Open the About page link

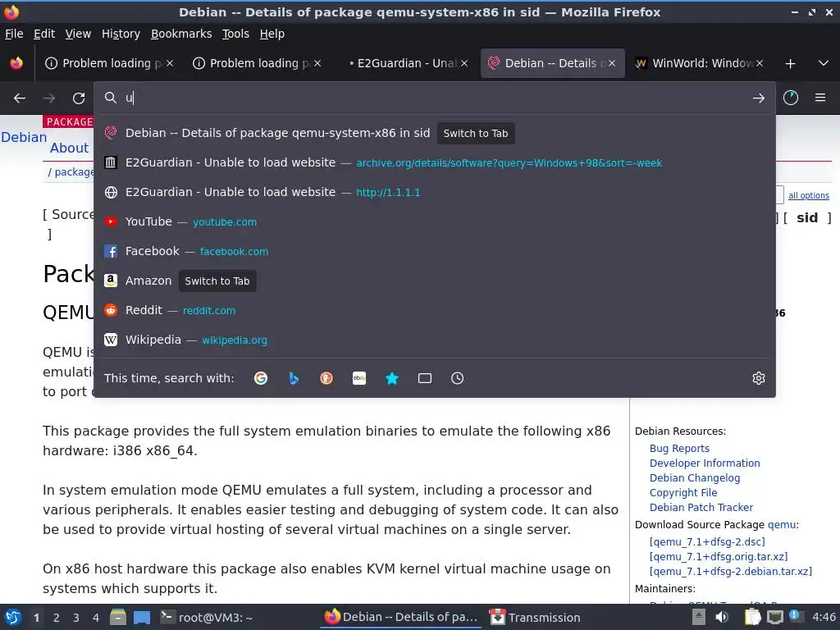coord(69,148)
